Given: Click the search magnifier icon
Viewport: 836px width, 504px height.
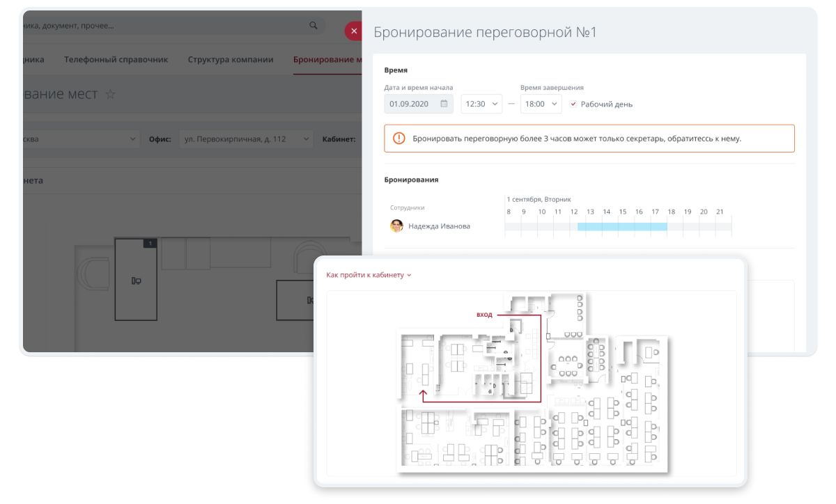Looking at the screenshot, I should tap(313, 26).
